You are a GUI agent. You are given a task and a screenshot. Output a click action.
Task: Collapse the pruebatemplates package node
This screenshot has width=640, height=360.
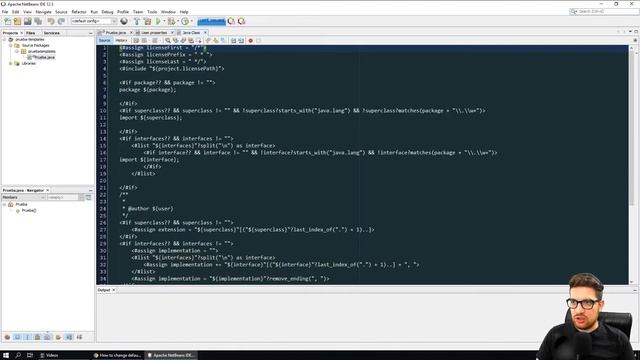coord(17,51)
